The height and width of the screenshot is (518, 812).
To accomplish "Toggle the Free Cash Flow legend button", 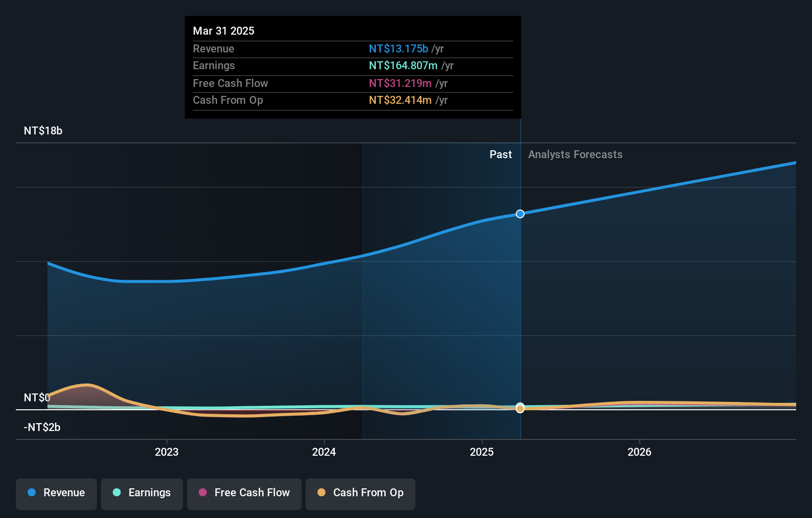I will [x=244, y=494].
